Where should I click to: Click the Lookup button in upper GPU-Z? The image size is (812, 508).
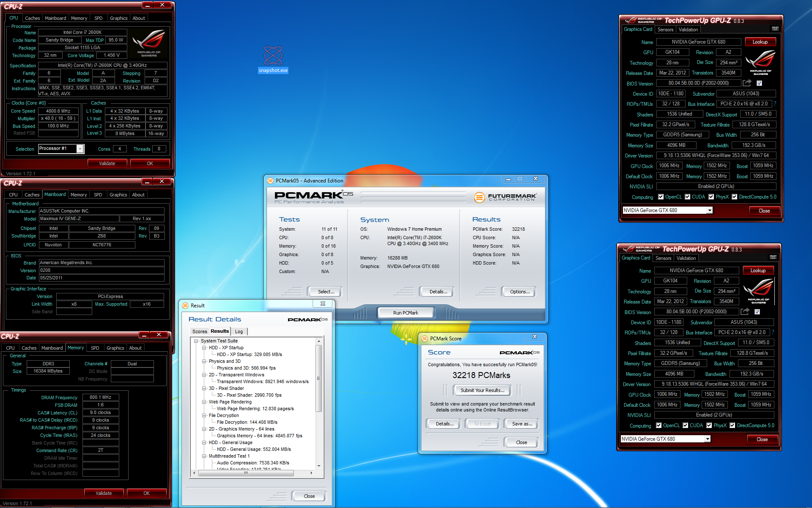[760, 42]
